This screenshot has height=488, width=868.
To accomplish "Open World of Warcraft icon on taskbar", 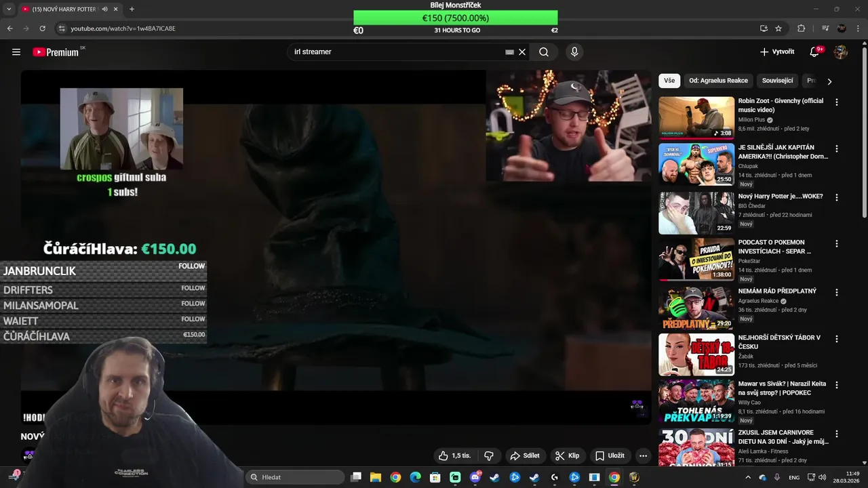I will [634, 477].
